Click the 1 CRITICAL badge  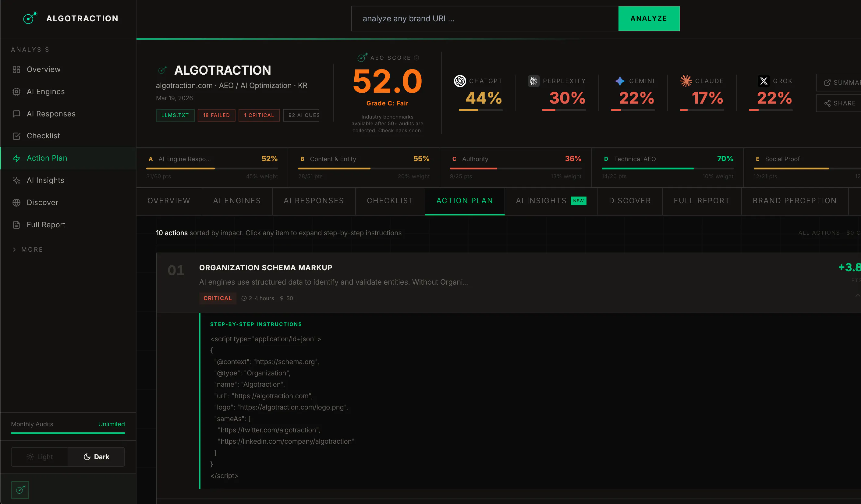click(x=259, y=115)
